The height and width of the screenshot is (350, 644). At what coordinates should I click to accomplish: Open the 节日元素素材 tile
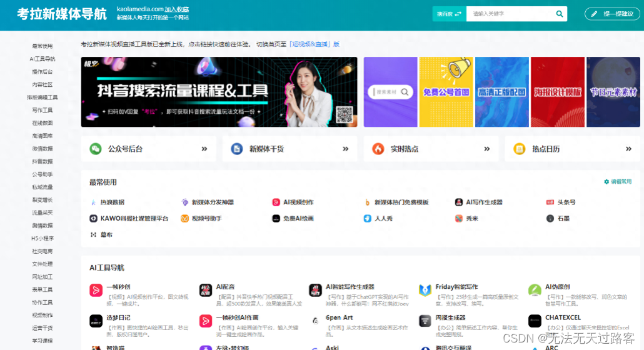coord(613,92)
